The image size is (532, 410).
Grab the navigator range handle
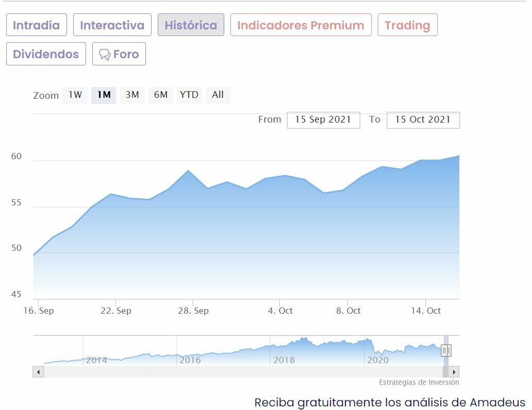(x=446, y=350)
